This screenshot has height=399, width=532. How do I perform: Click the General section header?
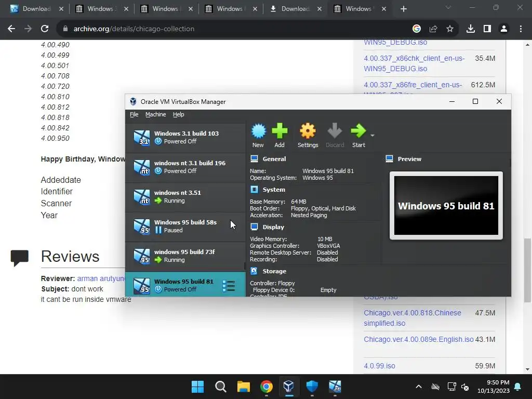coord(274,159)
